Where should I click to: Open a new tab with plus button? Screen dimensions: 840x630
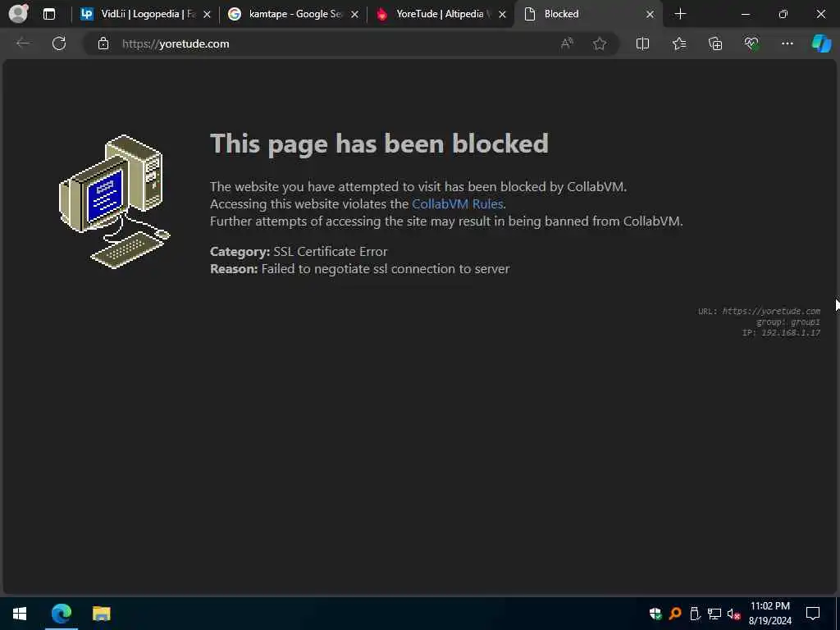point(680,14)
